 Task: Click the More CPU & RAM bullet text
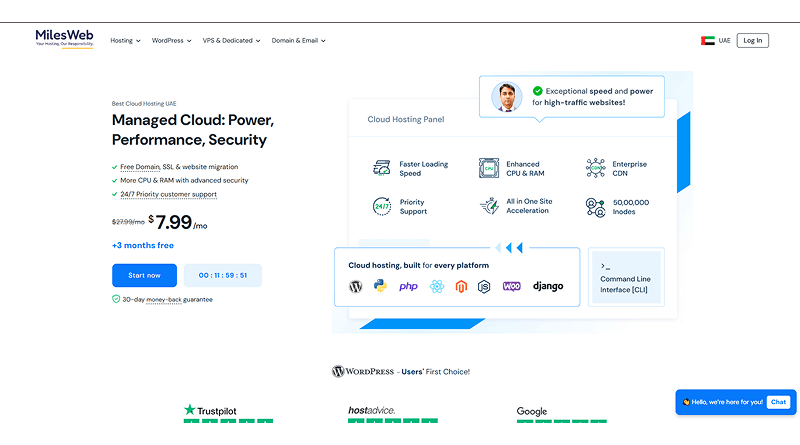184,180
